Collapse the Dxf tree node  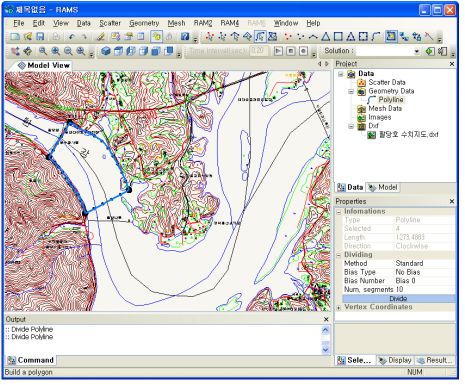[x=351, y=126]
